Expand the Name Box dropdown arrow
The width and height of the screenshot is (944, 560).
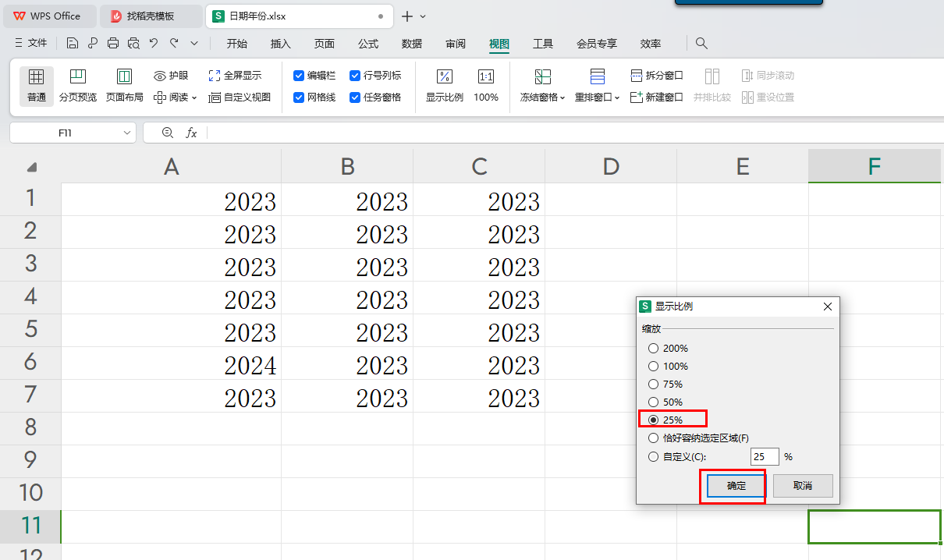(x=127, y=133)
